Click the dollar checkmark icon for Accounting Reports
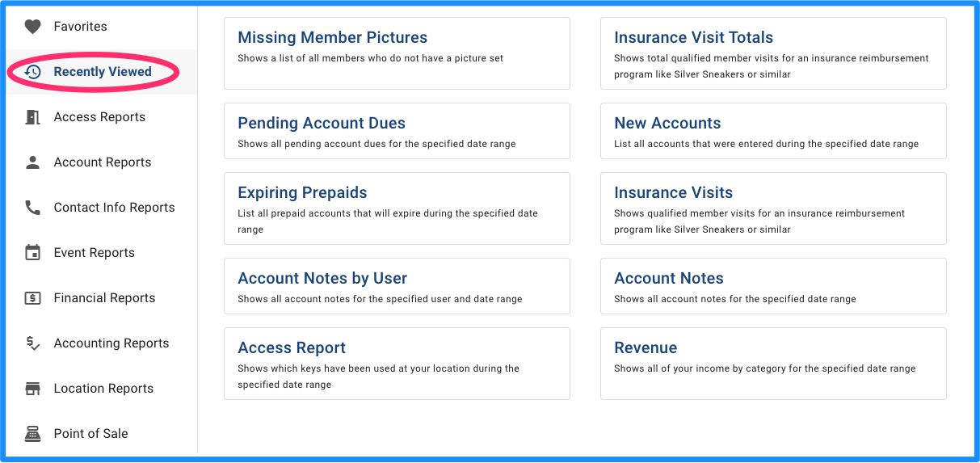 pos(32,343)
